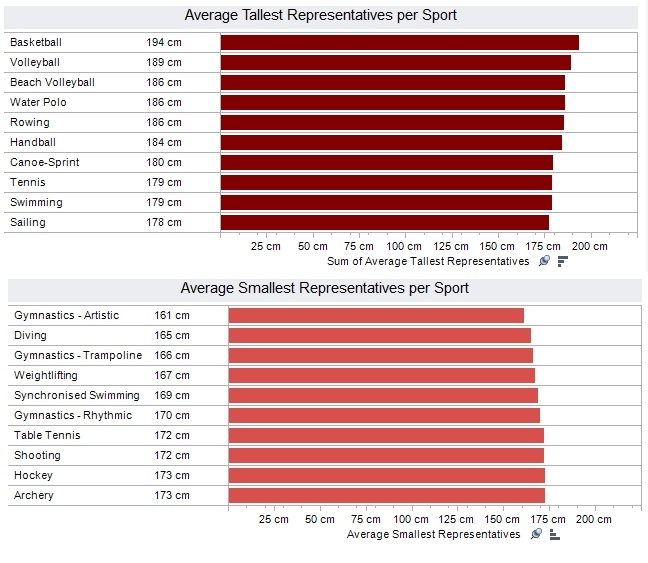The height and width of the screenshot is (563, 648).
Task: Select the Weightlifting row label
Action: click(x=46, y=375)
